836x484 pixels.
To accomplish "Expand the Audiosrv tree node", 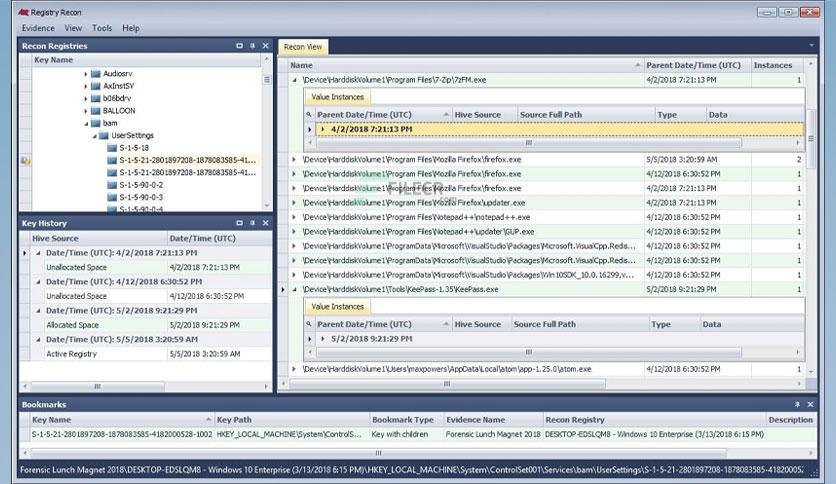I will click(x=85, y=74).
